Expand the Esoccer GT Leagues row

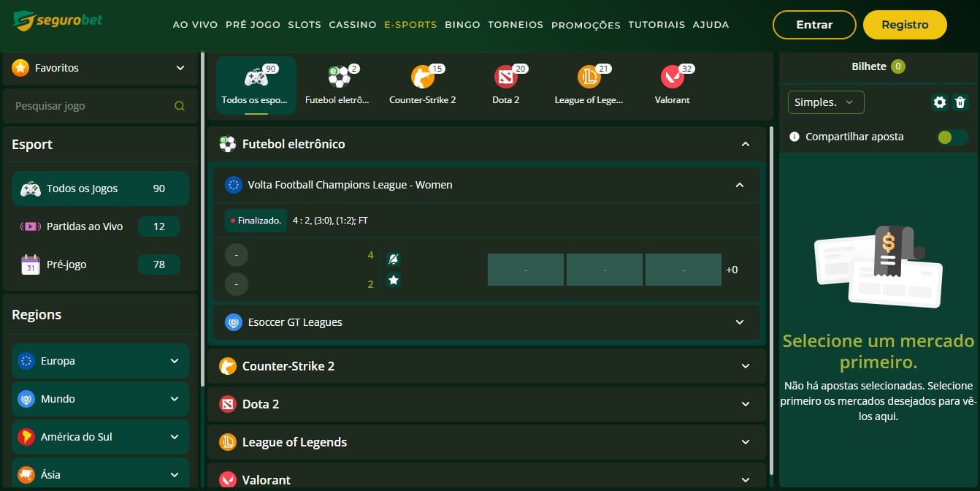point(740,322)
